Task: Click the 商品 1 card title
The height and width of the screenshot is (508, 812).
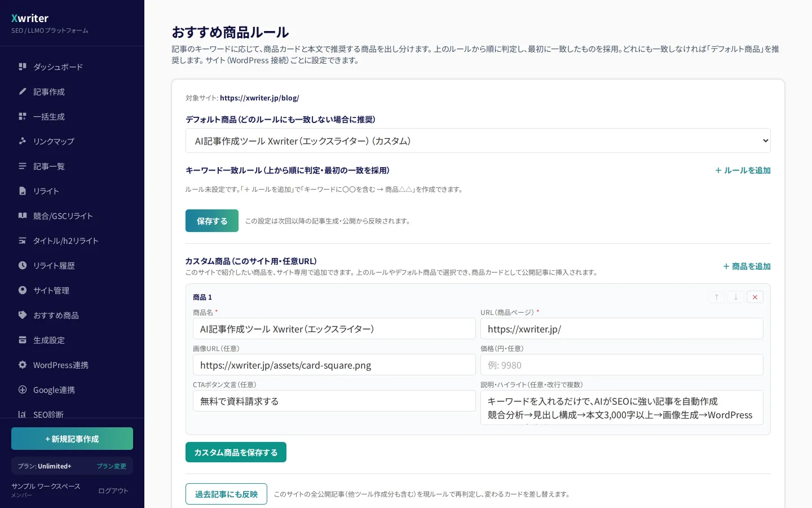Action: 202,297
